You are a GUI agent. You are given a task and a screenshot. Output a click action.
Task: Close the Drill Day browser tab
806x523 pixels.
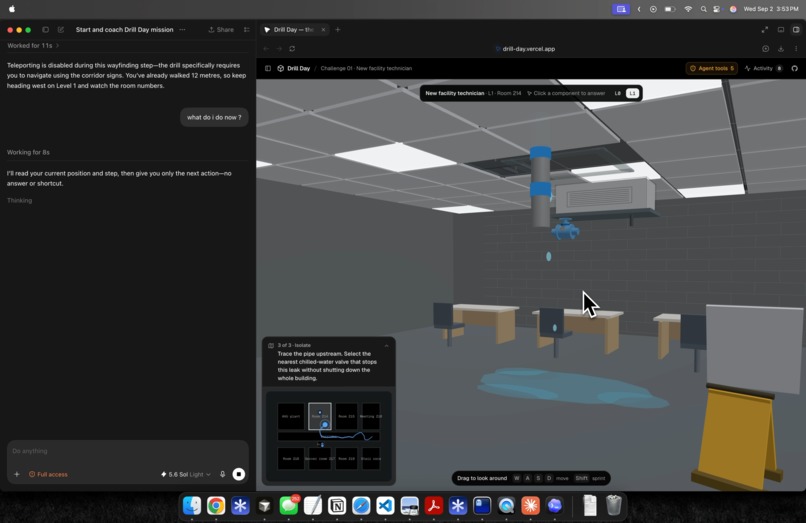tap(323, 30)
